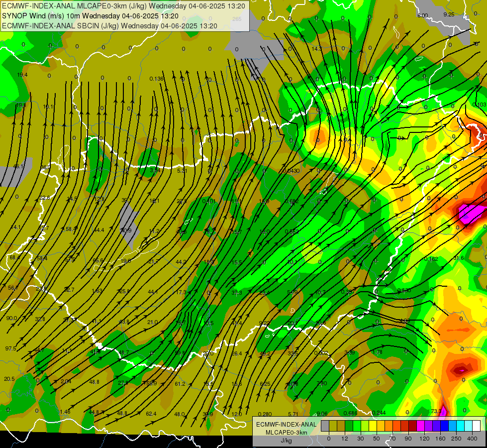The width and height of the screenshot is (487, 448).
Task: Select legend scale value 120
Action: [x=425, y=439]
